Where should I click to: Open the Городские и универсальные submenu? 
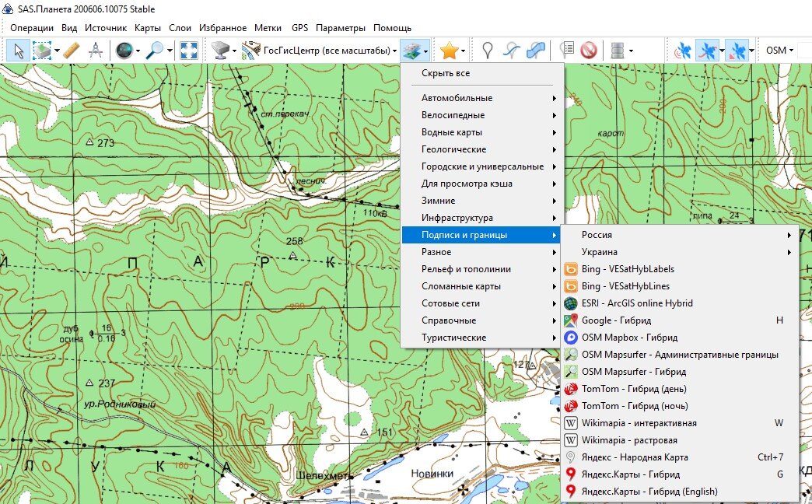[481, 166]
